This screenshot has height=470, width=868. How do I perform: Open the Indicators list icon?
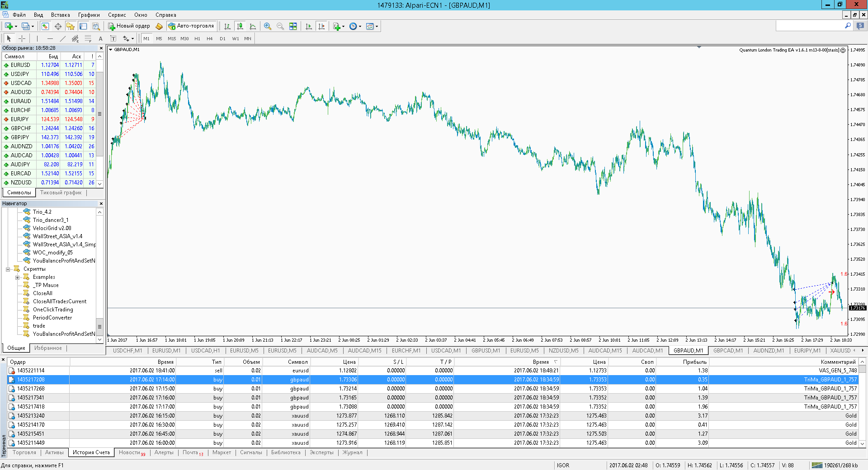tap(337, 26)
